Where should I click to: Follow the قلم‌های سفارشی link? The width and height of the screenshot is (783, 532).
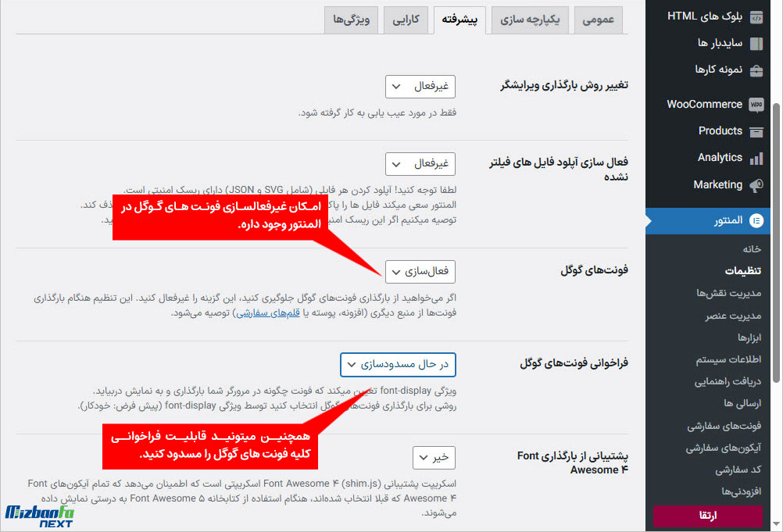(x=268, y=313)
